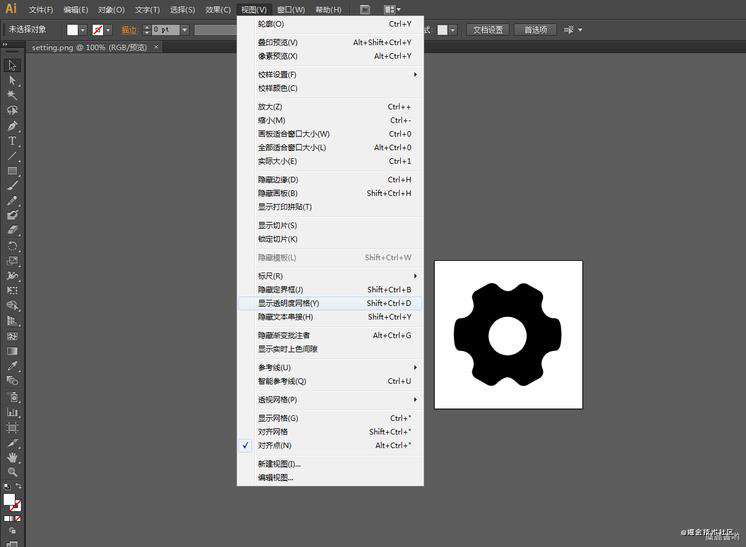Click the orange 描边 stroke link
Image resolution: width=746 pixels, height=547 pixels.
tap(128, 30)
